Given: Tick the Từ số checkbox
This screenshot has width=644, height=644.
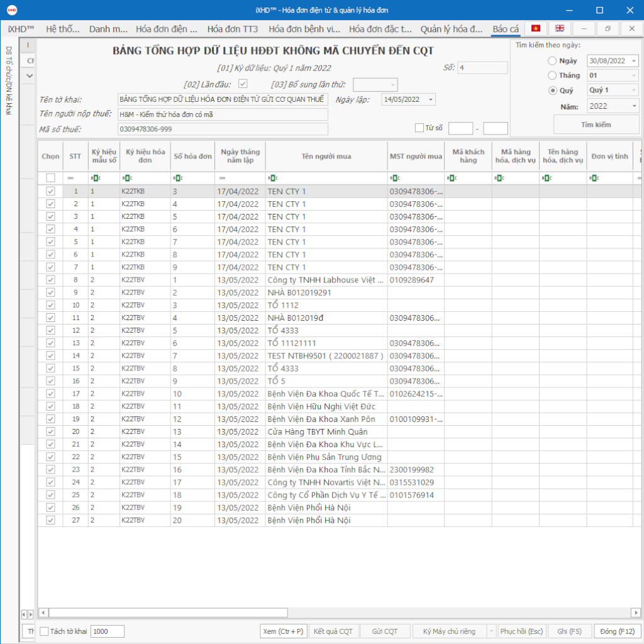Looking at the screenshot, I should click(419, 128).
